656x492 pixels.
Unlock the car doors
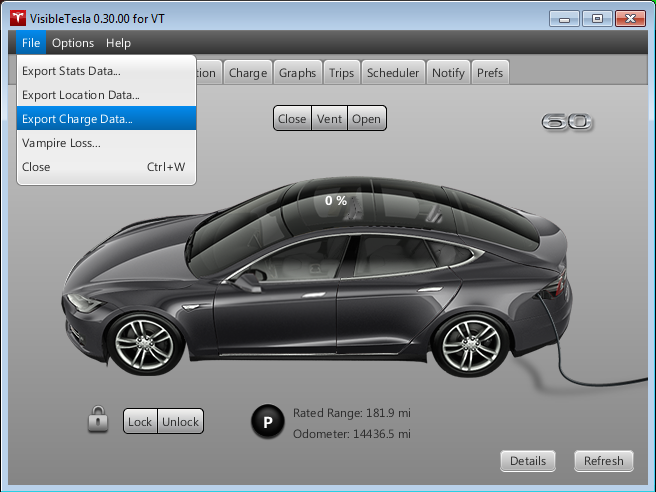(180, 421)
